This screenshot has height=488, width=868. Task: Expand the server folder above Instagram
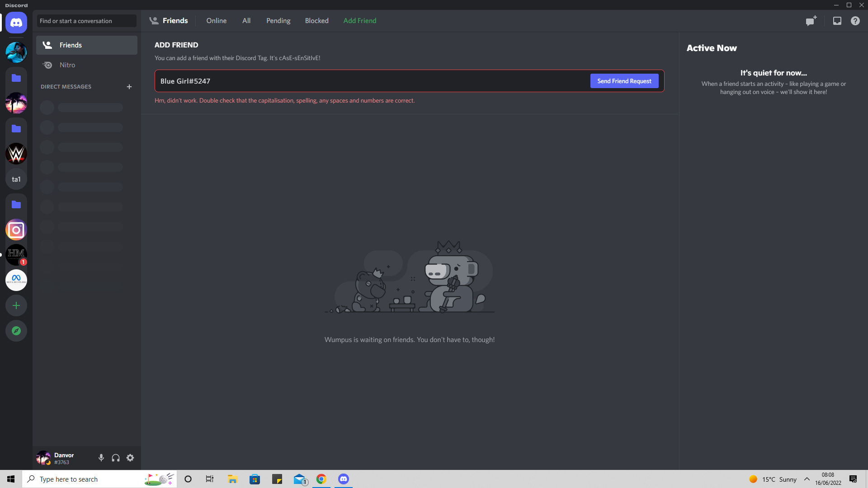pyautogui.click(x=16, y=205)
